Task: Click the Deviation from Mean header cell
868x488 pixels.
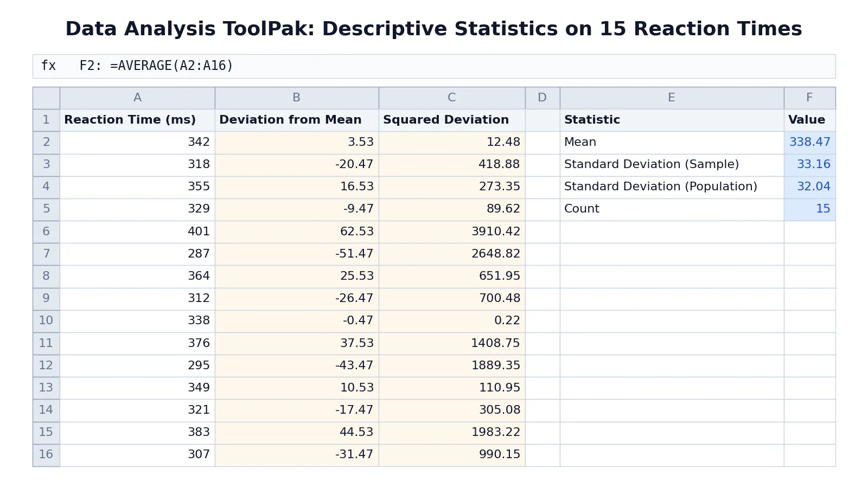Action: click(297, 120)
